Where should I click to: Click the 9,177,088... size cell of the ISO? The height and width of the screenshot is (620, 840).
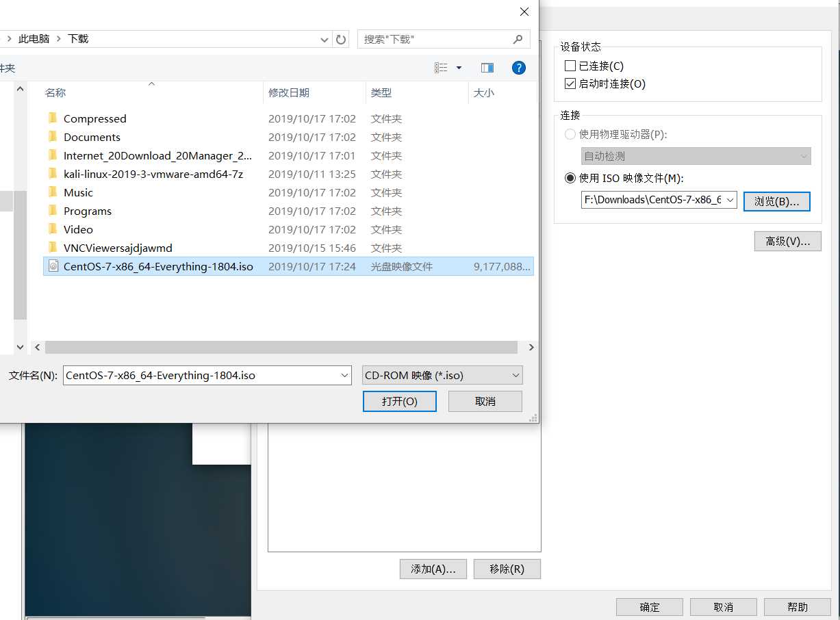point(502,266)
